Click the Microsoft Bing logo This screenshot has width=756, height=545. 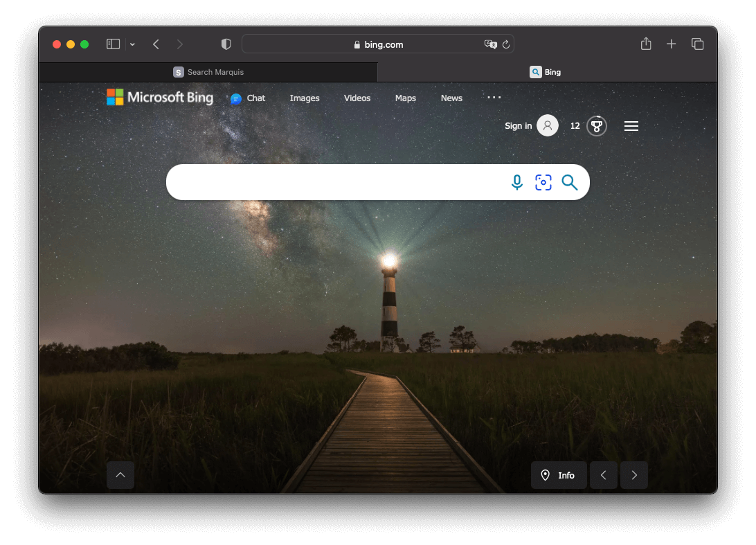coord(160,98)
